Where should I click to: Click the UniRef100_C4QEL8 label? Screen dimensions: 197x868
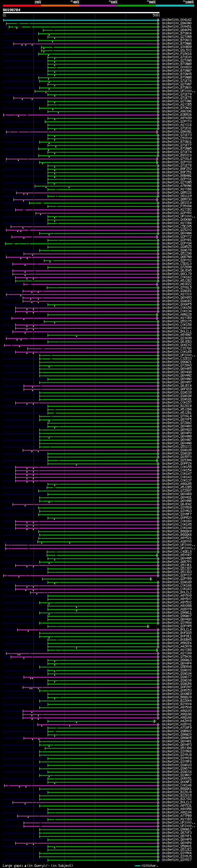pyautogui.click(x=177, y=551)
